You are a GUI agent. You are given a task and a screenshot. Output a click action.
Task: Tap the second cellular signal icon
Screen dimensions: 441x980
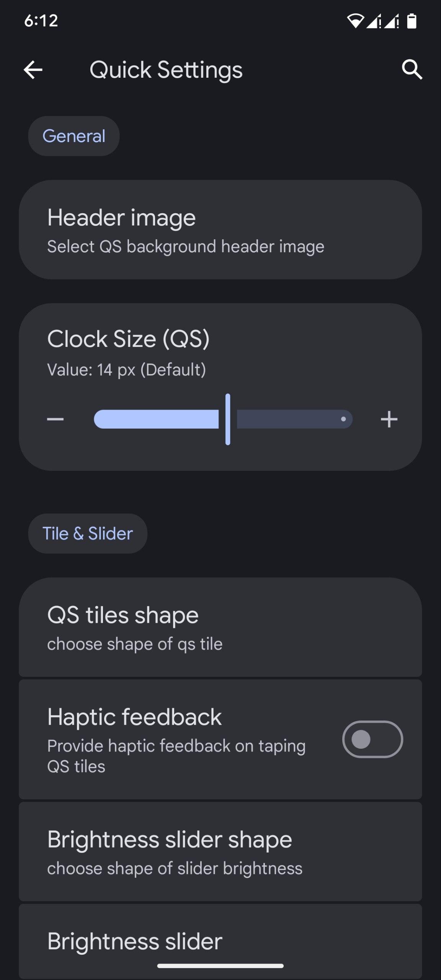392,21
